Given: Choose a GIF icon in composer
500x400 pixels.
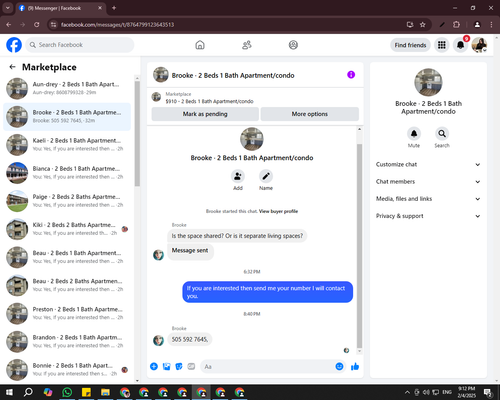Looking at the screenshot, I should 191,367.
